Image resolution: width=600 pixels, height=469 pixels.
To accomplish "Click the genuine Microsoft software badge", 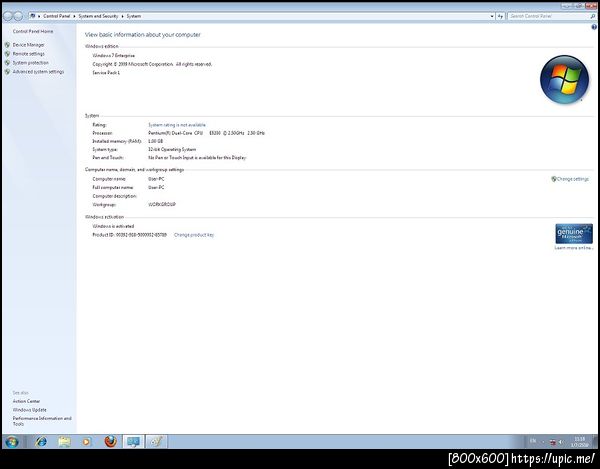I will point(574,234).
